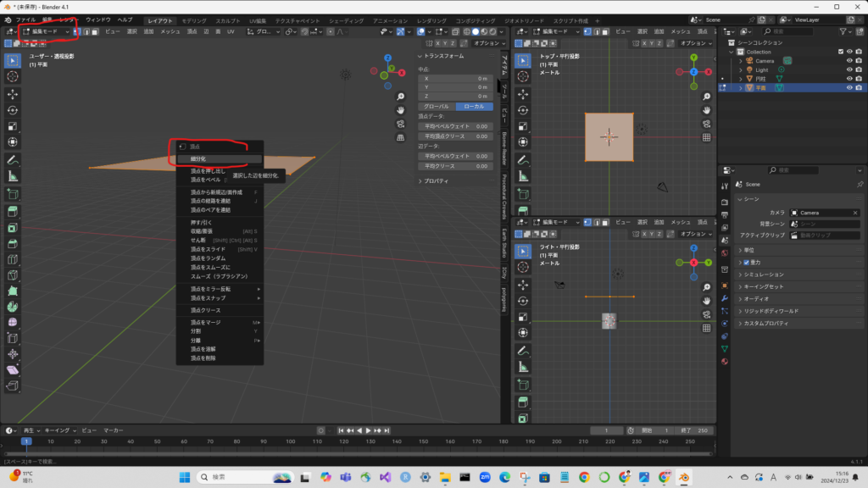Select the Cursor tool in the main viewport

[13, 76]
